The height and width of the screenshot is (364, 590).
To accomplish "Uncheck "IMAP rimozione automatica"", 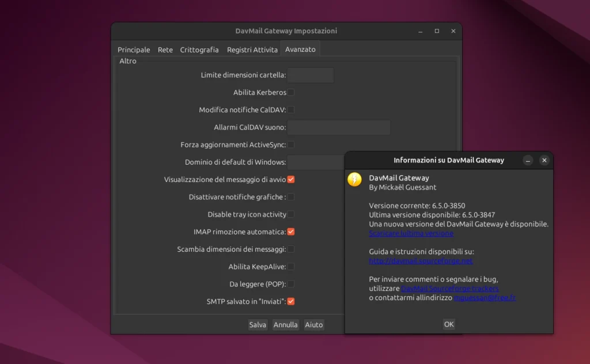I will coord(292,232).
